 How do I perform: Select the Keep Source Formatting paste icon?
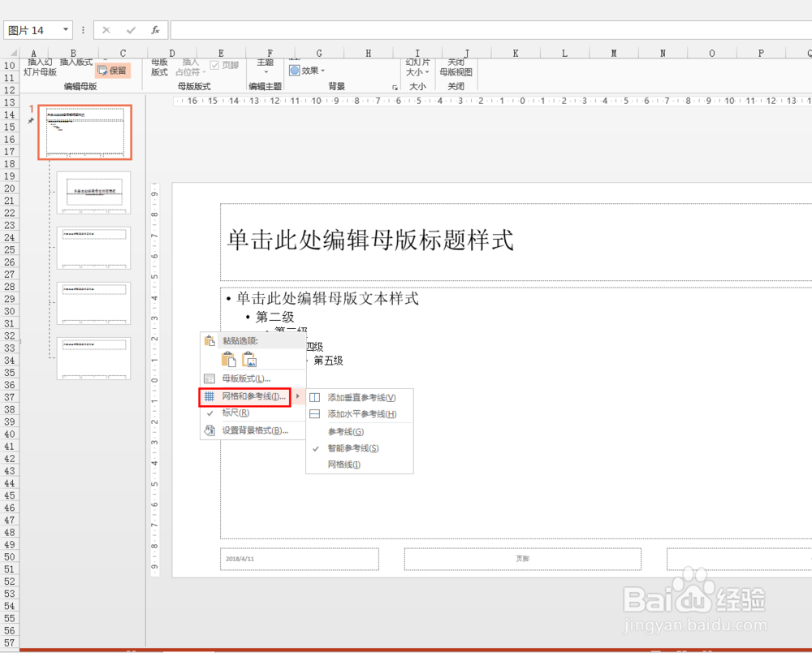click(227, 358)
